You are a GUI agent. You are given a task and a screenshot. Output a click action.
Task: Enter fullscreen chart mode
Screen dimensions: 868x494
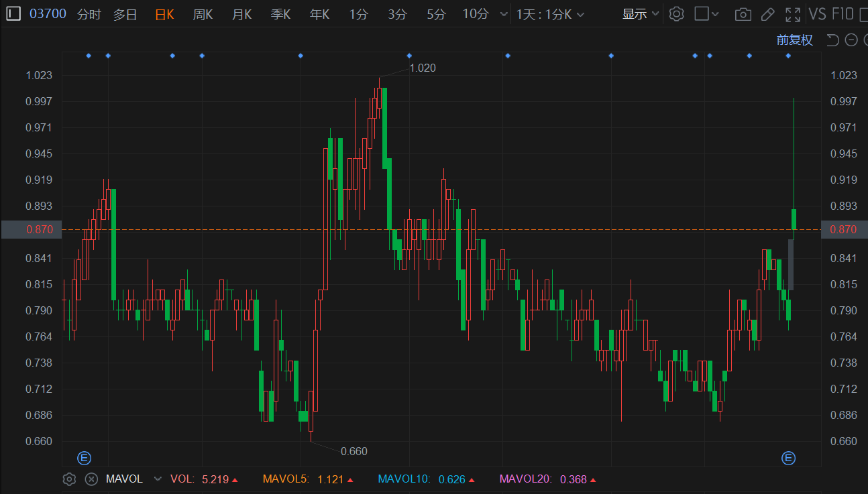click(793, 14)
